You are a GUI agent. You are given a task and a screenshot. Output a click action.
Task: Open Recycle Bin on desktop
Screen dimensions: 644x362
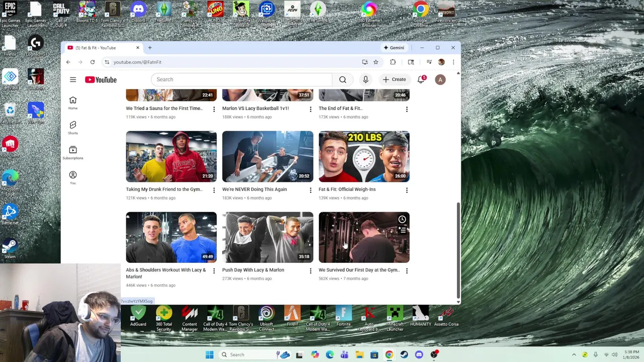[10, 114]
